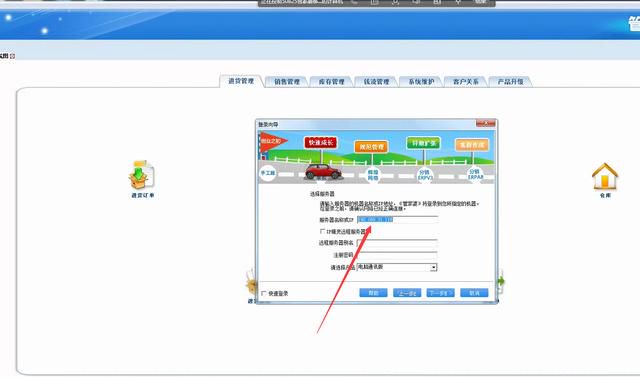
Task: Select the 分销ERPV3 circle on the road
Action: click(x=424, y=175)
